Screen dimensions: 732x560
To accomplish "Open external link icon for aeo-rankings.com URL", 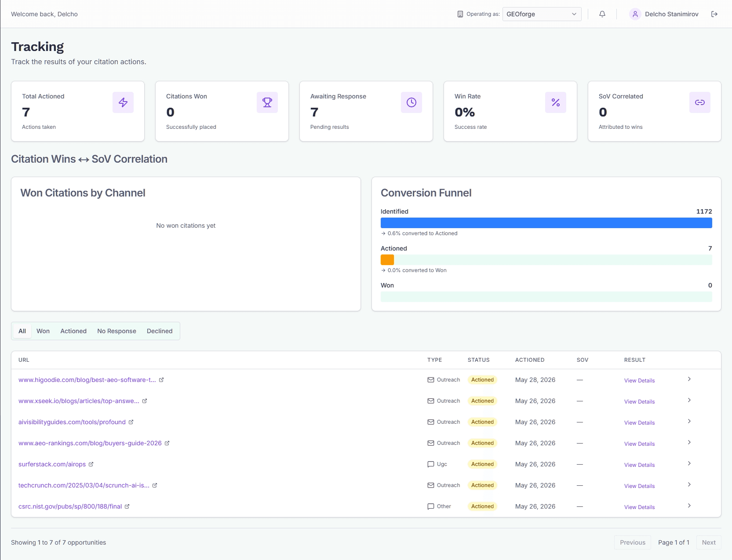I will (x=167, y=443).
